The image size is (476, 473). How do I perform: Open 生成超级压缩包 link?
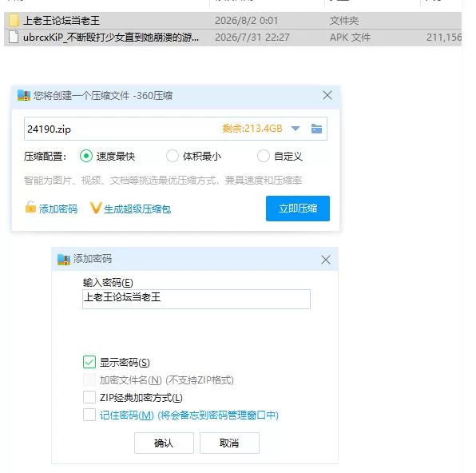pyautogui.click(x=137, y=209)
